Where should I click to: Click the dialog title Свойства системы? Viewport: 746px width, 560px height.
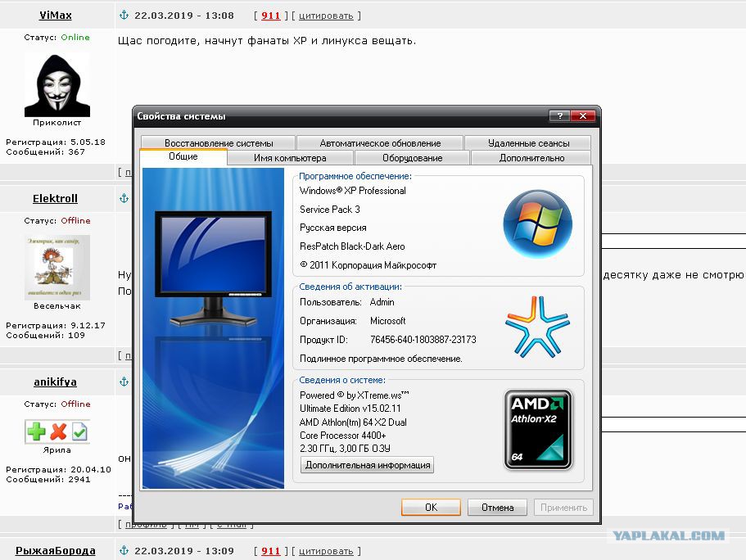point(181,115)
